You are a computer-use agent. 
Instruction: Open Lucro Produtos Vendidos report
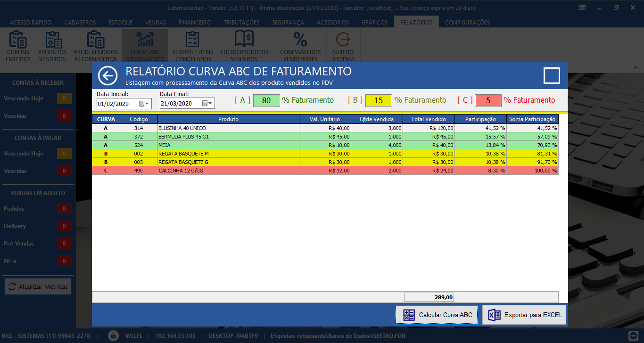244,46
